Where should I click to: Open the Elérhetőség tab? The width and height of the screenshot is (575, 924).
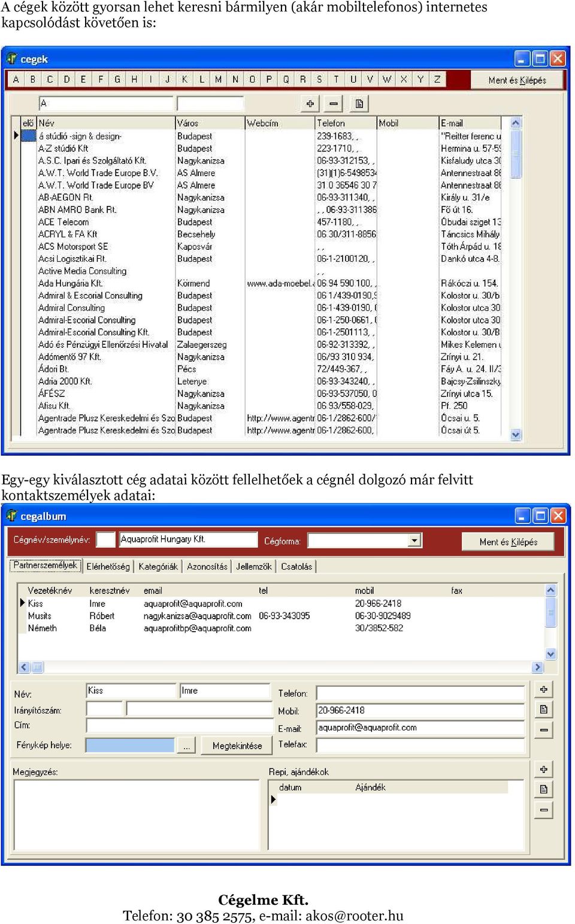point(108,566)
